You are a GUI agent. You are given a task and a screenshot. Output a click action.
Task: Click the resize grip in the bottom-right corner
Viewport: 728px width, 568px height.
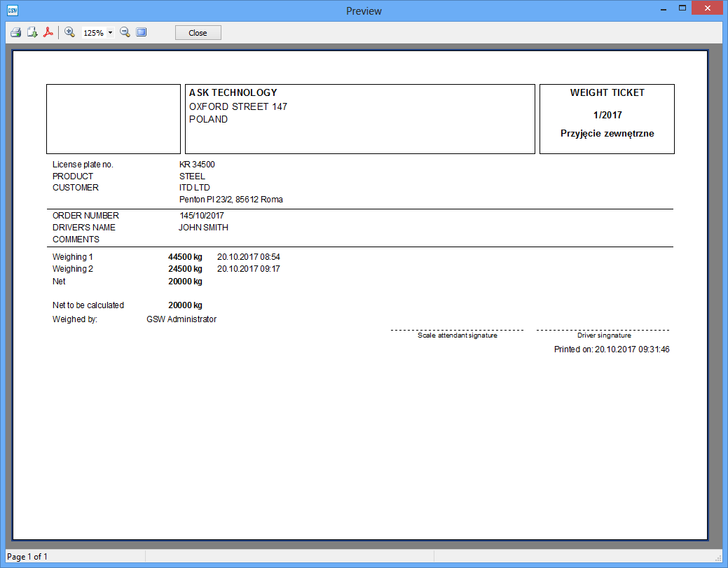tap(718, 557)
